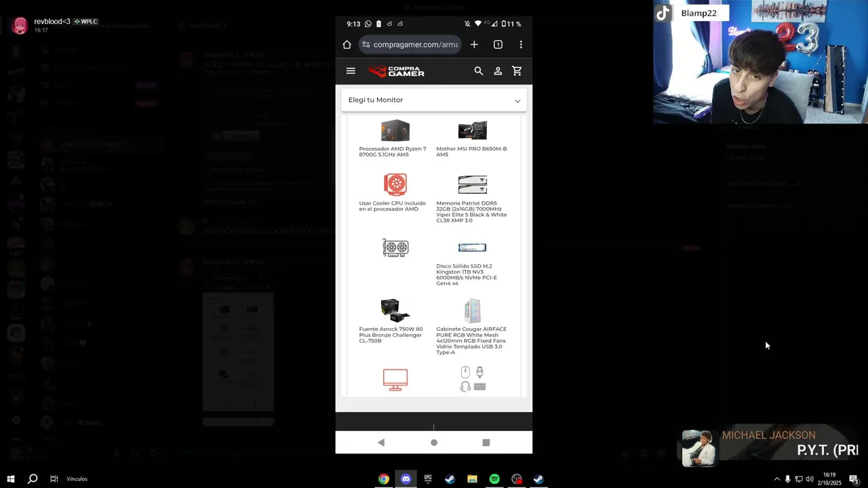Viewport: 868px width, 488px height.
Task: Open the Windows Start menu
Action: pos(11,479)
